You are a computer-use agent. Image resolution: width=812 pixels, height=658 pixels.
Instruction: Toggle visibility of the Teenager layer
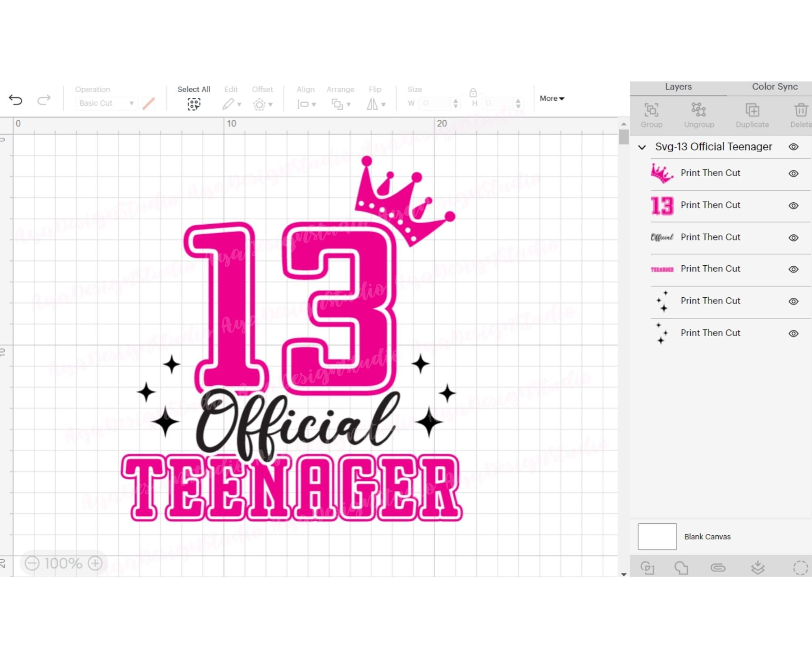pyautogui.click(x=793, y=268)
